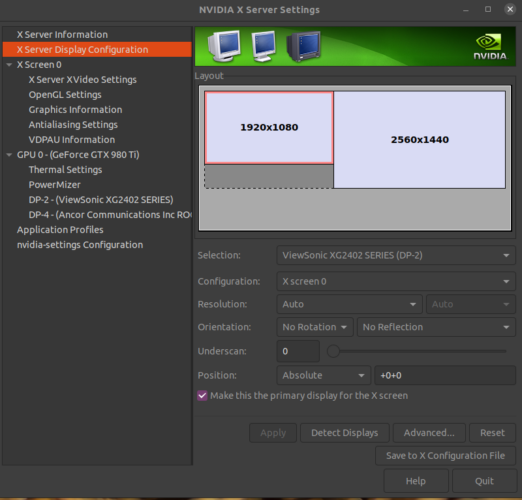Image resolution: width=522 pixels, height=500 pixels.
Task: Select DP-4 Ancor Communications entry
Action: pos(110,215)
